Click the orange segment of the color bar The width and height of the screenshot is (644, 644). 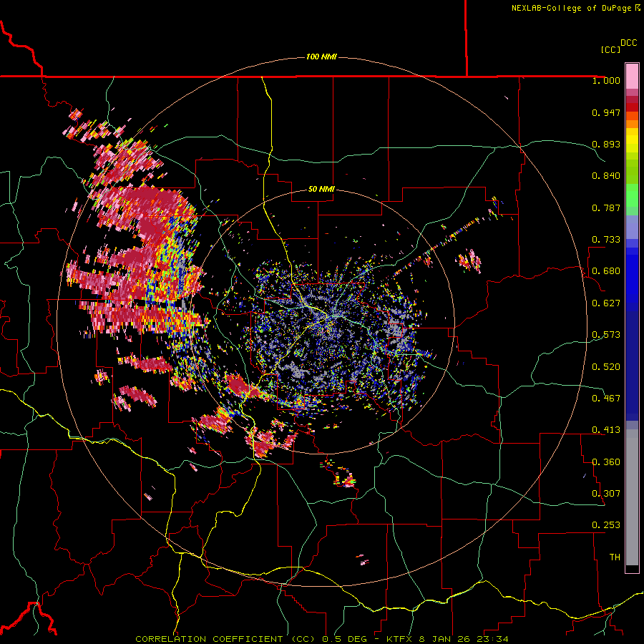(x=632, y=124)
